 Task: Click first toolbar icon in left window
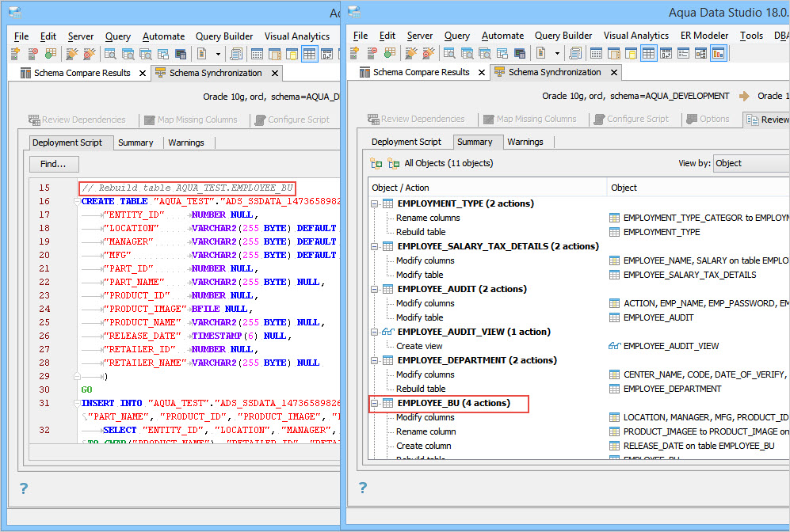pyautogui.click(x=16, y=54)
